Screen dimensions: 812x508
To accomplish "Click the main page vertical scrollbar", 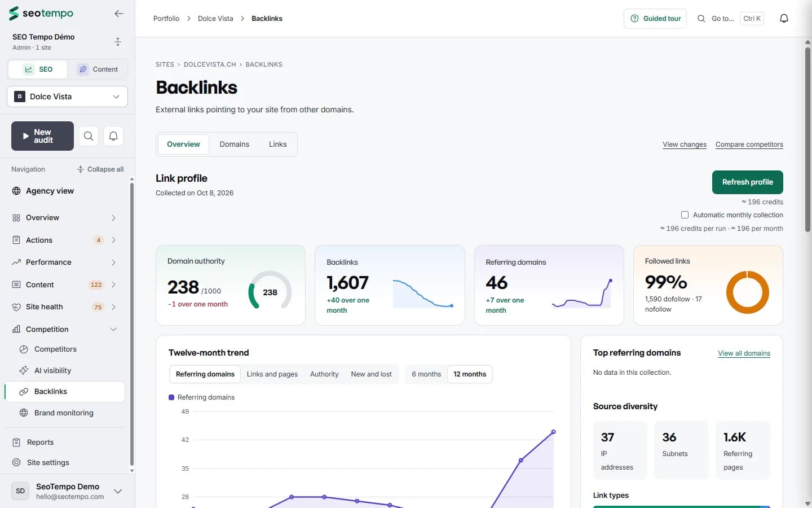I will coord(807,138).
